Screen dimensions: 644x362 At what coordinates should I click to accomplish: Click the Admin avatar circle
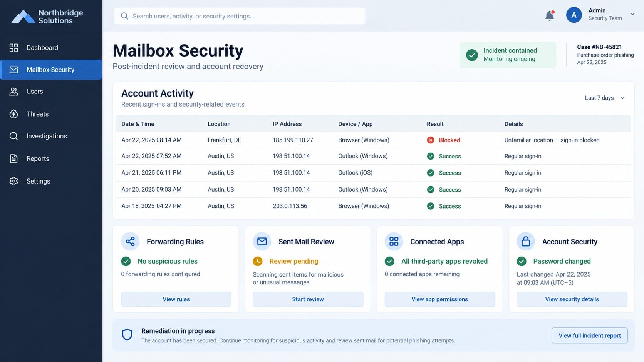click(574, 15)
